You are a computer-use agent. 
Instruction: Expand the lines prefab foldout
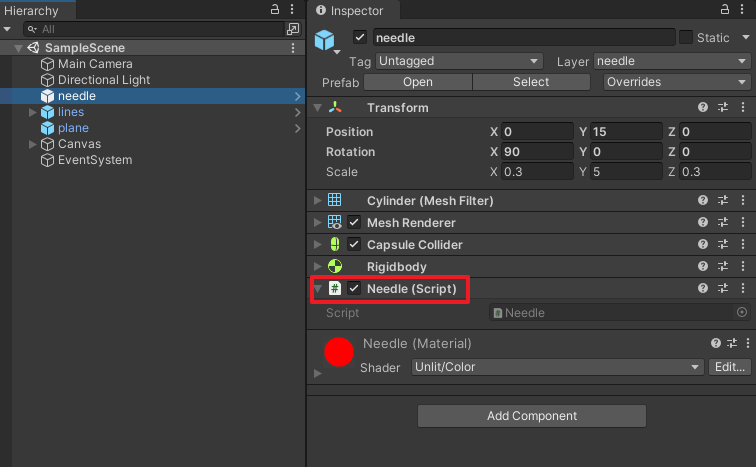[x=32, y=112]
